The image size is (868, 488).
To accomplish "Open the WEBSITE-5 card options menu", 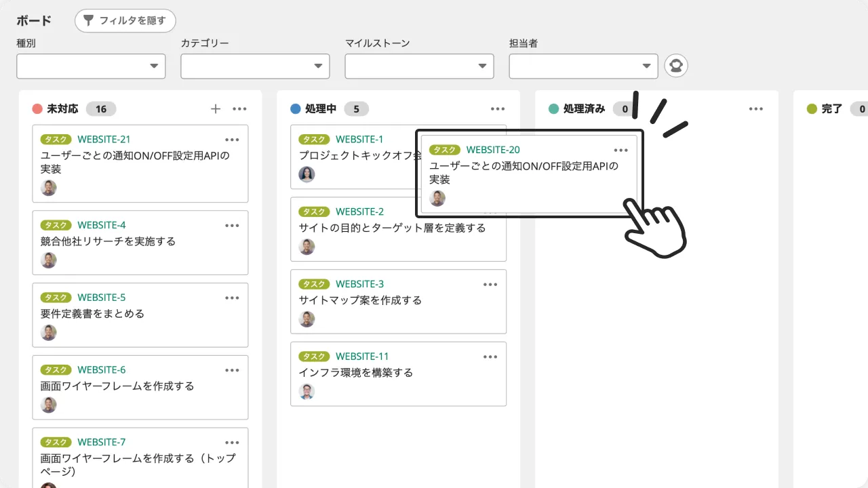I will tap(232, 298).
